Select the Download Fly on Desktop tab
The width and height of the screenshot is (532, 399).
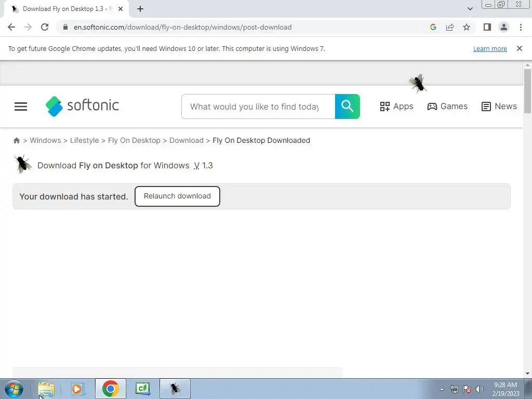click(x=66, y=9)
